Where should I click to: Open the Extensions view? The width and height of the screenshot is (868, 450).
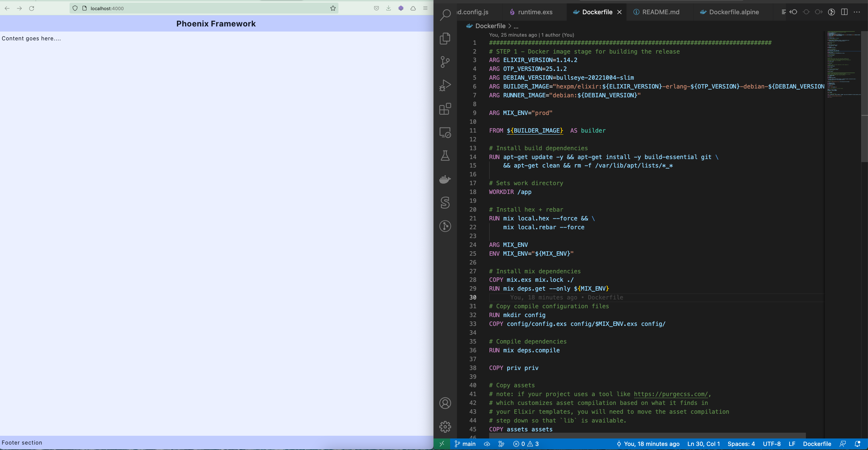click(x=445, y=109)
